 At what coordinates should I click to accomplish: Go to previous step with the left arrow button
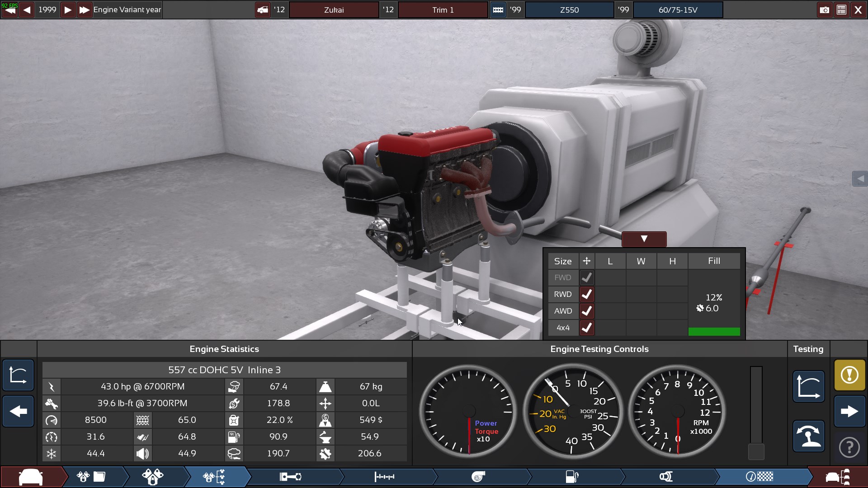pyautogui.click(x=18, y=411)
